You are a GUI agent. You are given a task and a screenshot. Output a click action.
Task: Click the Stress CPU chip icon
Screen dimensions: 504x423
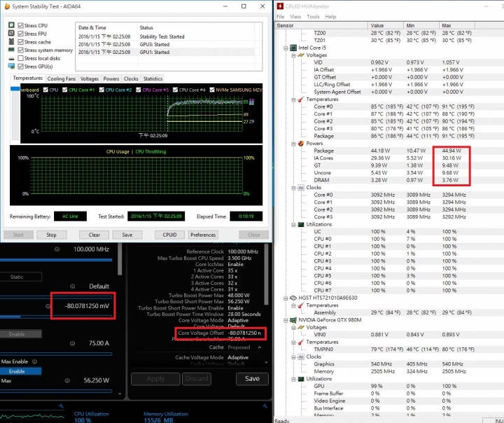click(11, 25)
